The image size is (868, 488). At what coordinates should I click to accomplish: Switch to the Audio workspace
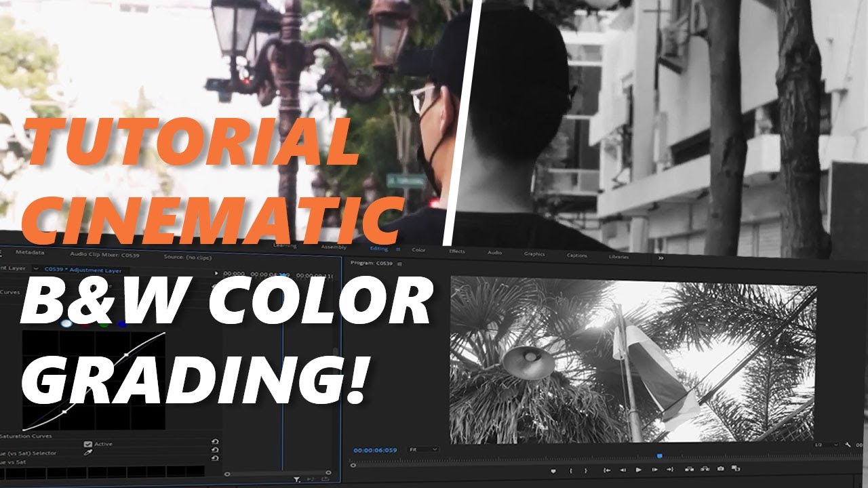point(495,253)
